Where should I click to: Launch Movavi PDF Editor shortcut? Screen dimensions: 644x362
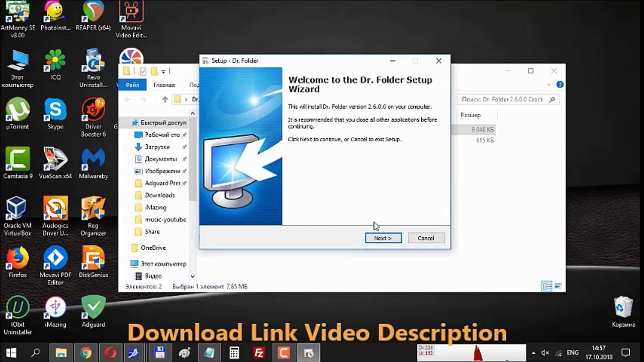click(55, 266)
